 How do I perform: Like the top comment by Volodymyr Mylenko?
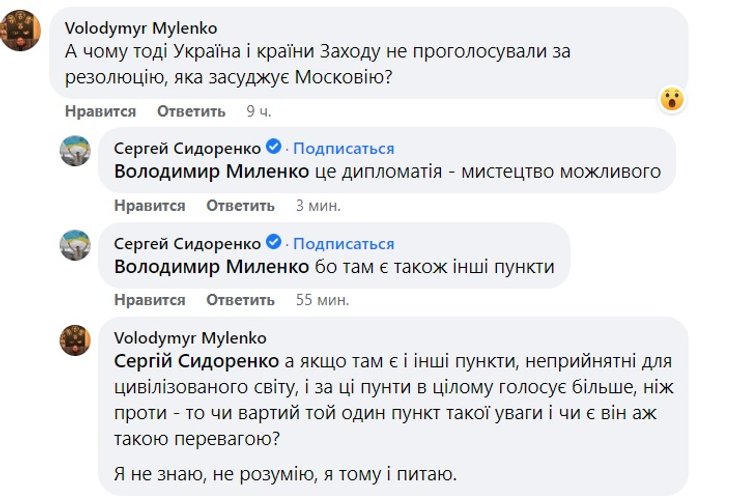pyautogui.click(x=100, y=111)
